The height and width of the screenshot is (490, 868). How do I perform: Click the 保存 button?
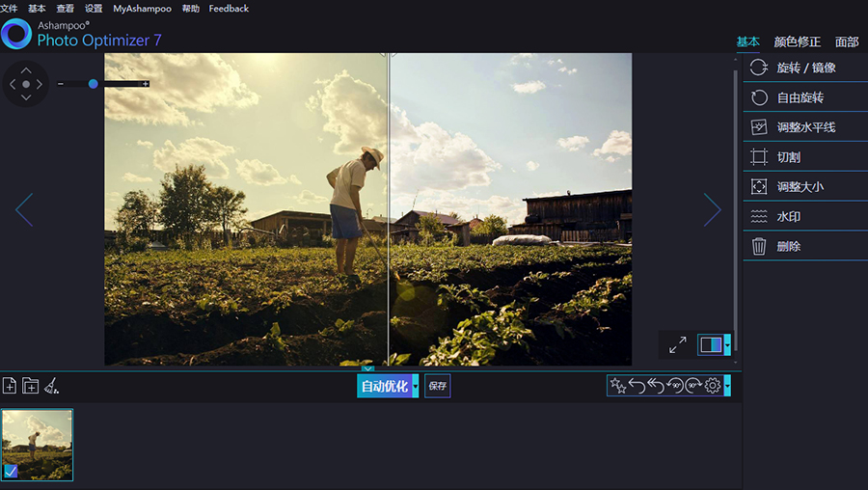point(437,387)
